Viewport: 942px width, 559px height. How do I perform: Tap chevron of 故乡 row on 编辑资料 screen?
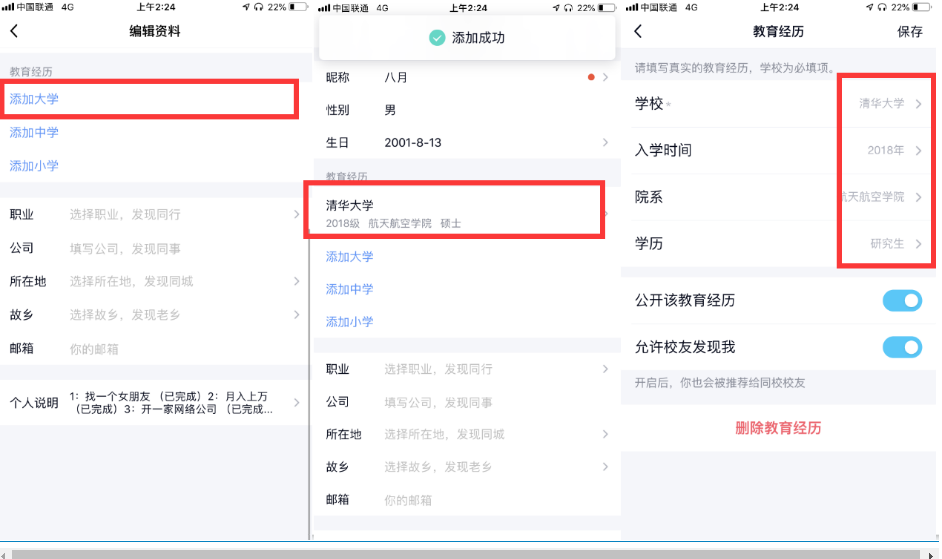[x=297, y=314]
